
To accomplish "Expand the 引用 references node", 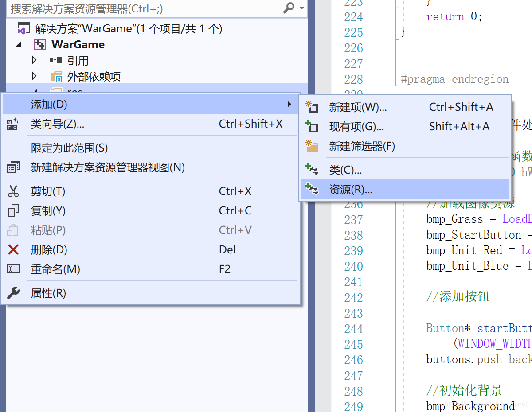I will point(34,60).
